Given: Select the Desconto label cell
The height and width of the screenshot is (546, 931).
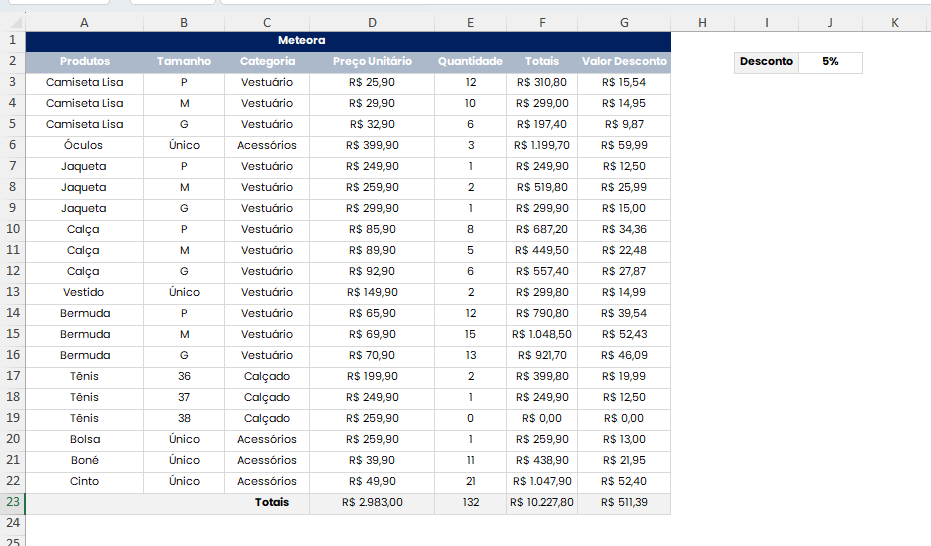Looking at the screenshot, I should click(767, 62).
